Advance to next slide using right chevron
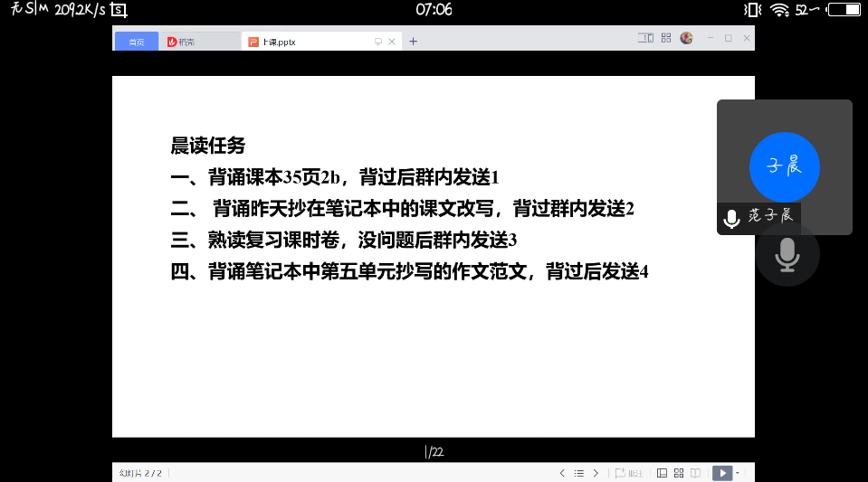 pyautogui.click(x=596, y=473)
